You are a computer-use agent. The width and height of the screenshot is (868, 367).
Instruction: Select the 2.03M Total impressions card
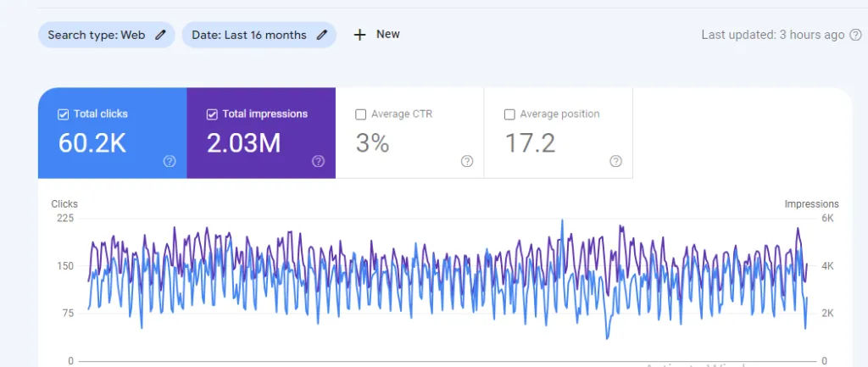click(x=261, y=133)
